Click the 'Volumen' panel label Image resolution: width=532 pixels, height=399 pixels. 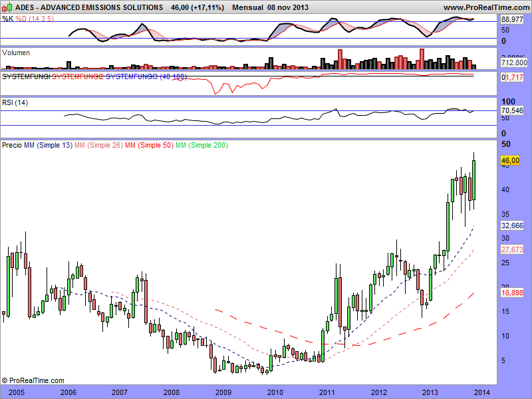[x=15, y=53]
